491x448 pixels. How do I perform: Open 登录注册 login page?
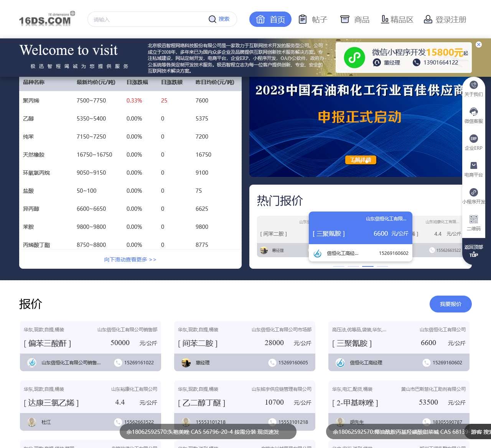click(x=445, y=19)
